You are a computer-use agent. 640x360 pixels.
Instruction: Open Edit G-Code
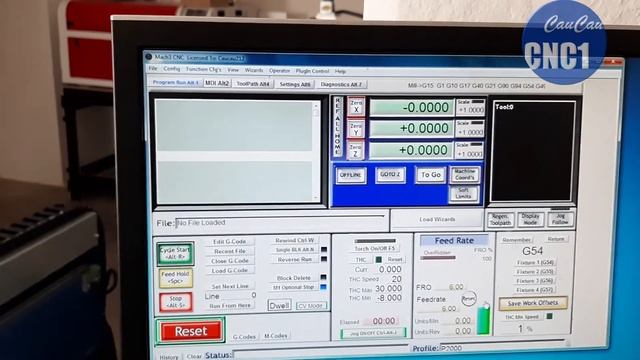[x=230, y=242]
